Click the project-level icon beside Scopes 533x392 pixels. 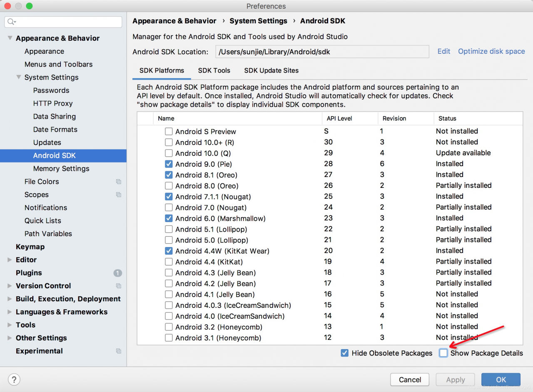[119, 195]
